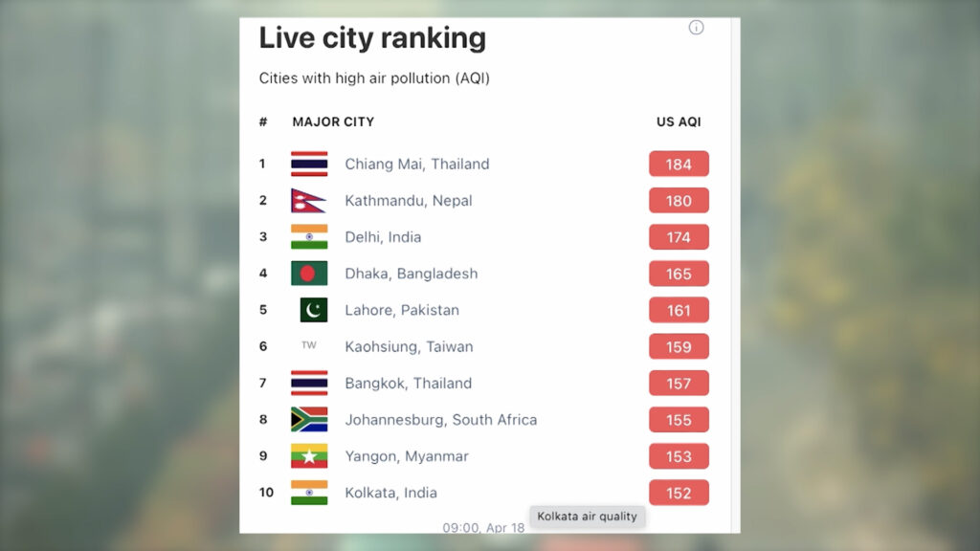Open the Kathmandu, Nepal link
Image resolution: width=980 pixels, height=551 pixels.
tap(408, 201)
